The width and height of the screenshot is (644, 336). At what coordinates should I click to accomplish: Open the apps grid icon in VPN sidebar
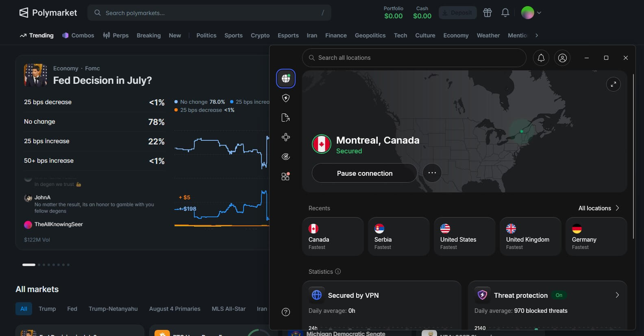click(286, 176)
